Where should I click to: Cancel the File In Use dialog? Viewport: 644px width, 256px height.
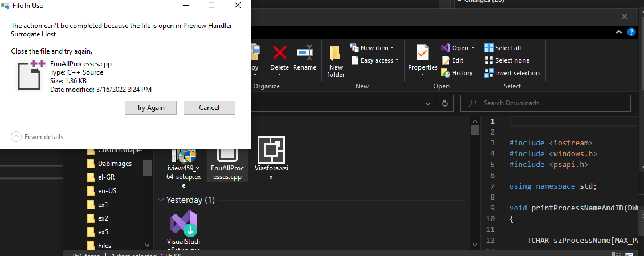pyautogui.click(x=209, y=108)
